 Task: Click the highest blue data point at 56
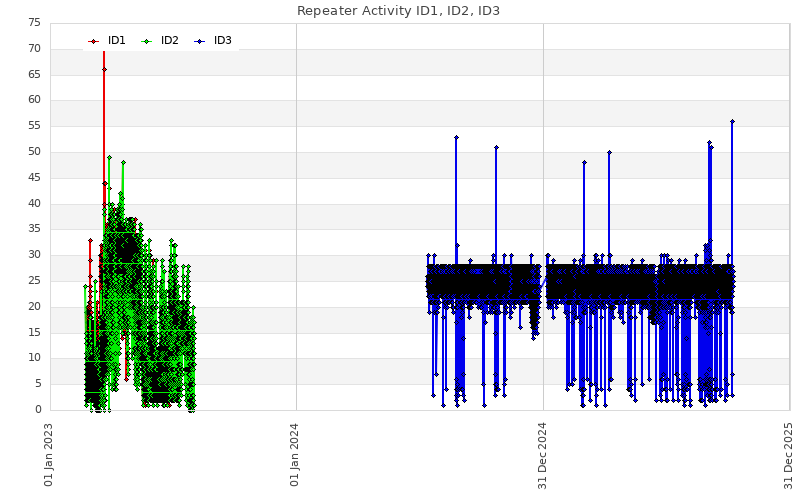(x=732, y=121)
